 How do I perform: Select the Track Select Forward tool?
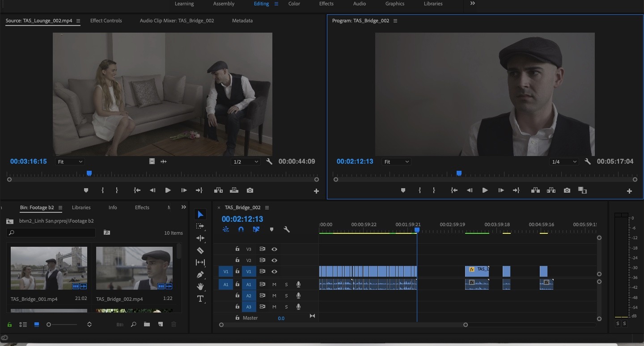[x=200, y=226]
